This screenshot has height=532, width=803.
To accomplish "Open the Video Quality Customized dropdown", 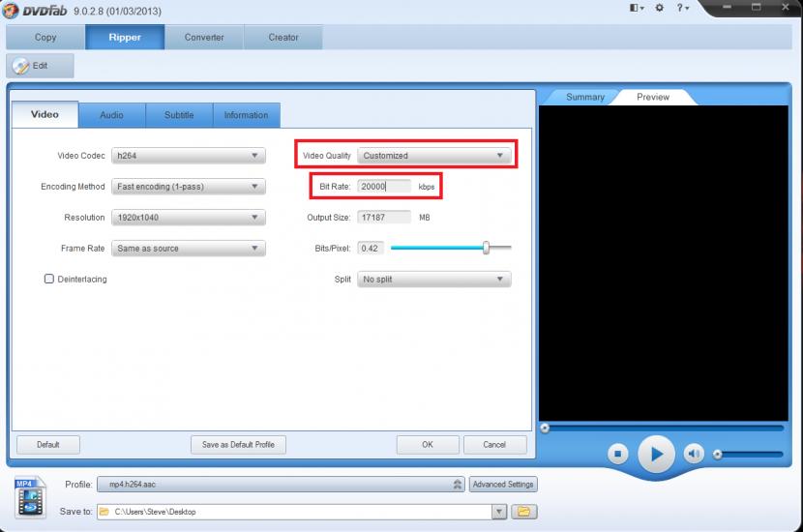I will click(x=433, y=156).
